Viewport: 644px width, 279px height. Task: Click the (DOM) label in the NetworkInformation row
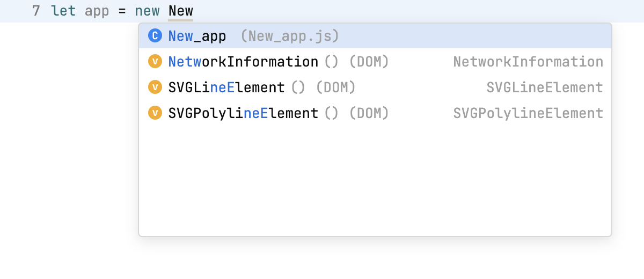tap(369, 62)
